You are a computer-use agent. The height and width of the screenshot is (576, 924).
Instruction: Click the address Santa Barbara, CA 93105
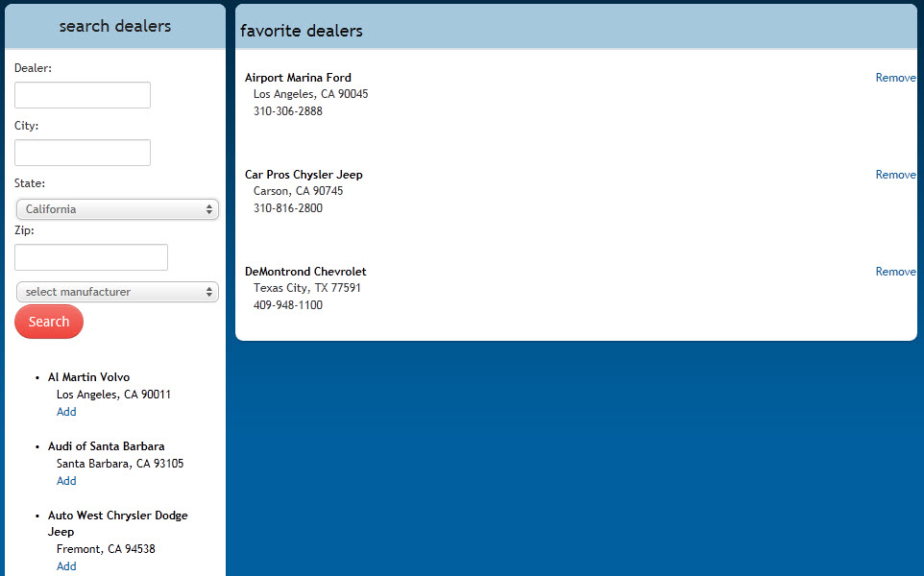pyautogui.click(x=120, y=464)
